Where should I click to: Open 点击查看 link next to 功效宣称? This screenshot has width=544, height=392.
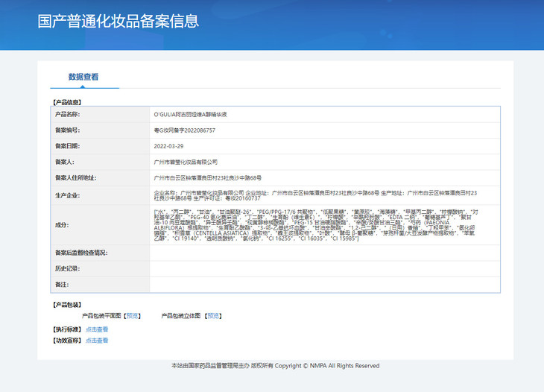tap(97, 341)
